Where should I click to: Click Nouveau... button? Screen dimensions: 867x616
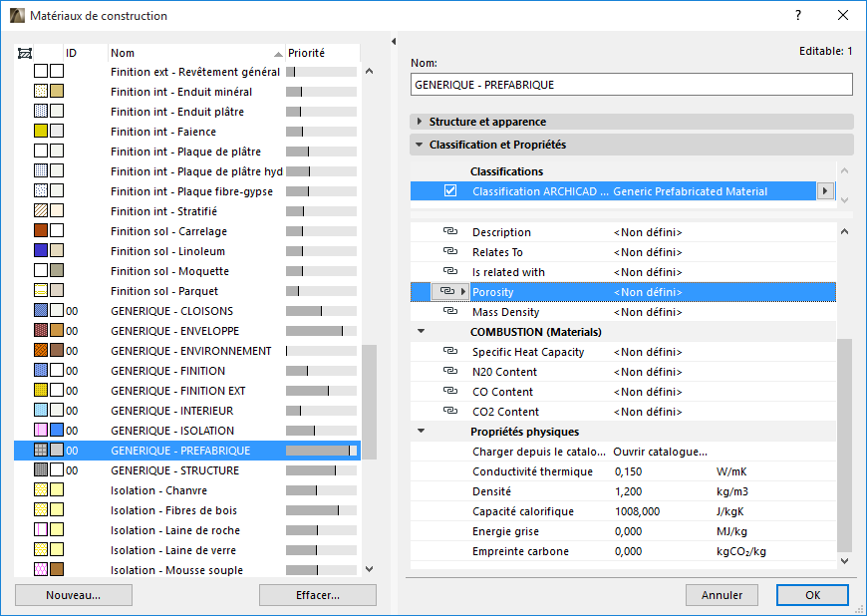click(74, 595)
